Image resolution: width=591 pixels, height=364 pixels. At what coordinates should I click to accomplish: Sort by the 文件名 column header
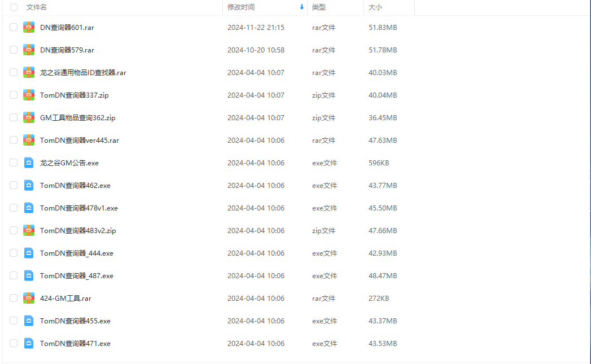(37, 7)
